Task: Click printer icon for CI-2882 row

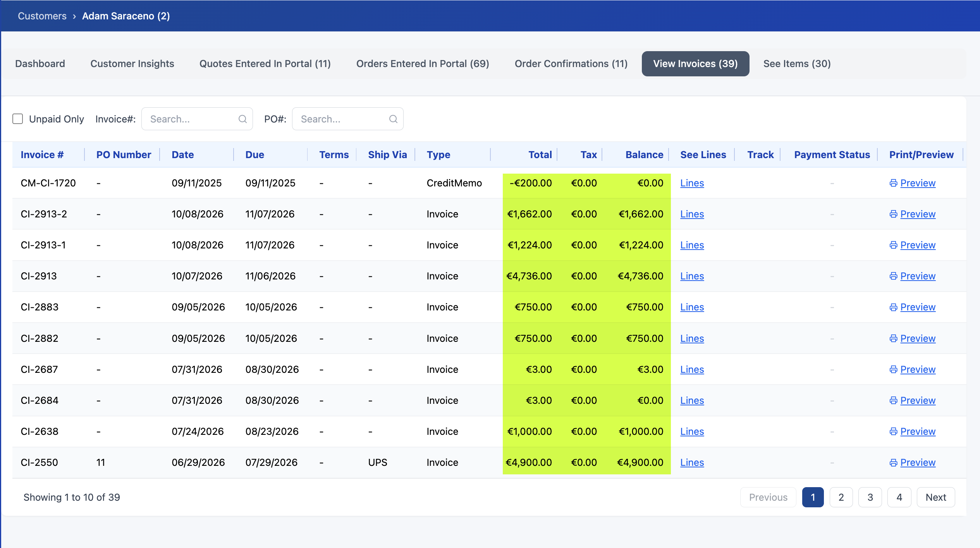Action: pyautogui.click(x=893, y=338)
